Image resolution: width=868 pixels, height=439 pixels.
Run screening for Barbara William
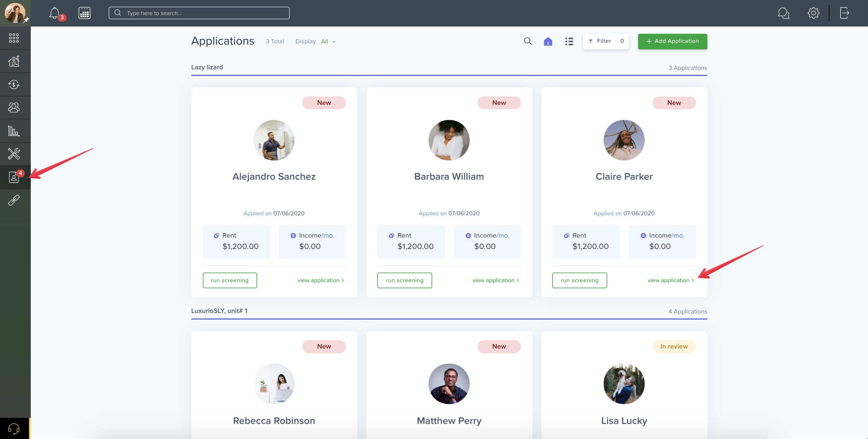(x=404, y=280)
